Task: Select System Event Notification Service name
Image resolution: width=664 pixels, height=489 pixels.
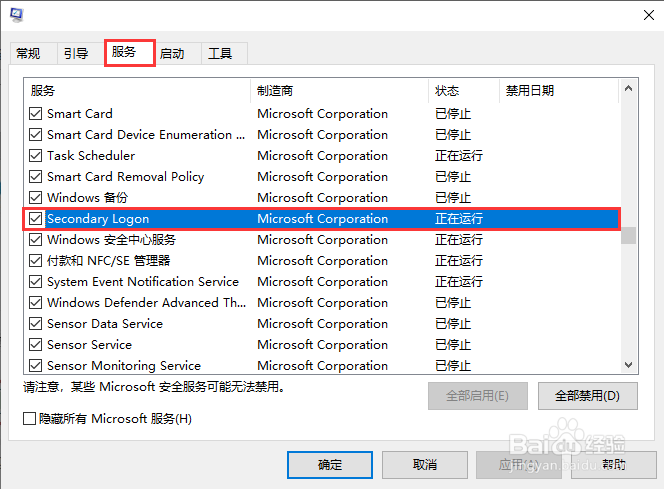Action: coord(143,282)
